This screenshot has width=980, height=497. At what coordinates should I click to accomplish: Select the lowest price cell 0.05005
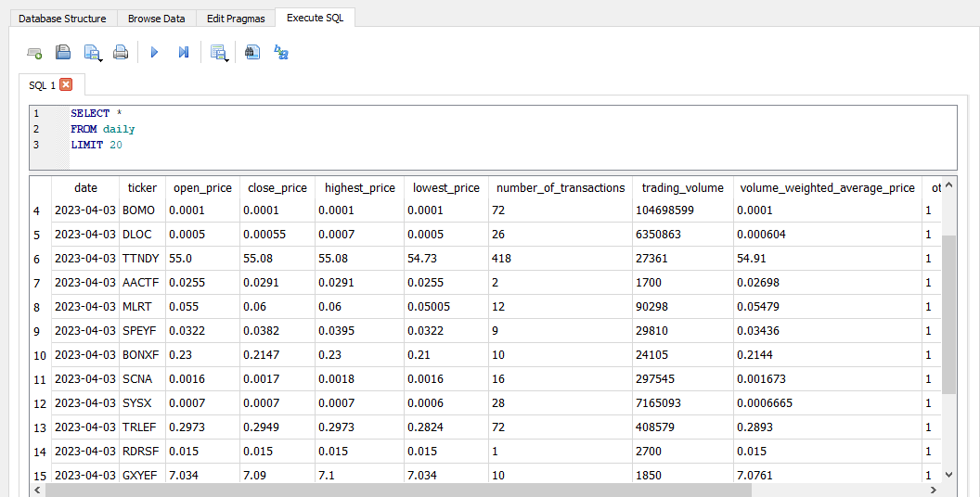(446, 307)
